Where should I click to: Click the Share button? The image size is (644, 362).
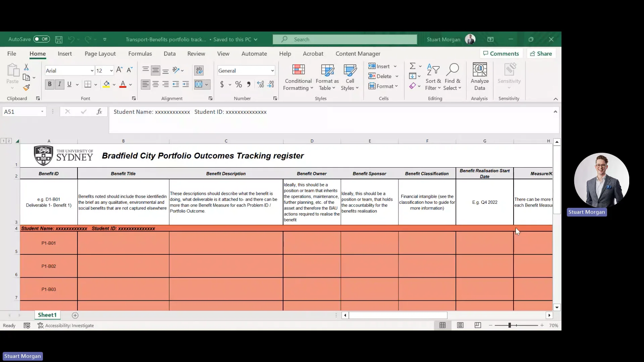(541, 54)
